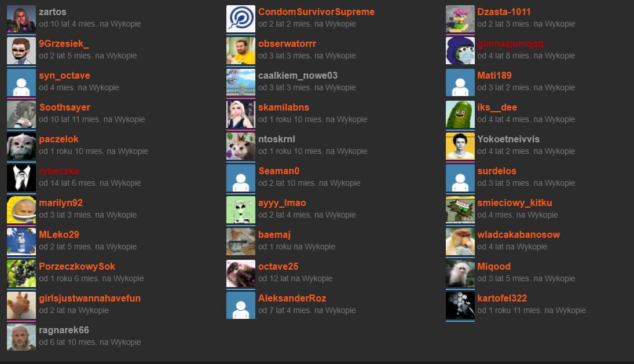Viewport: 634px width, 364px height.
Task: Click Mati189's default user icon
Action: click(460, 83)
